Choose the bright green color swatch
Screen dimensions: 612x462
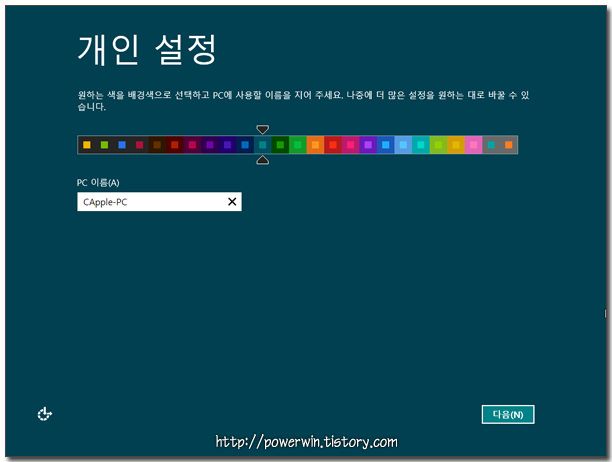[x=298, y=145]
